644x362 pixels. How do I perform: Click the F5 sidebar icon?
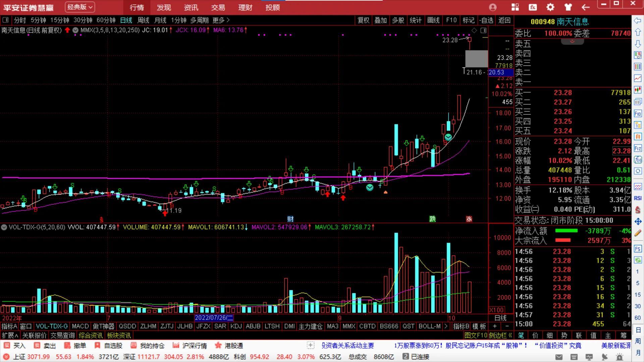tap(638, 249)
